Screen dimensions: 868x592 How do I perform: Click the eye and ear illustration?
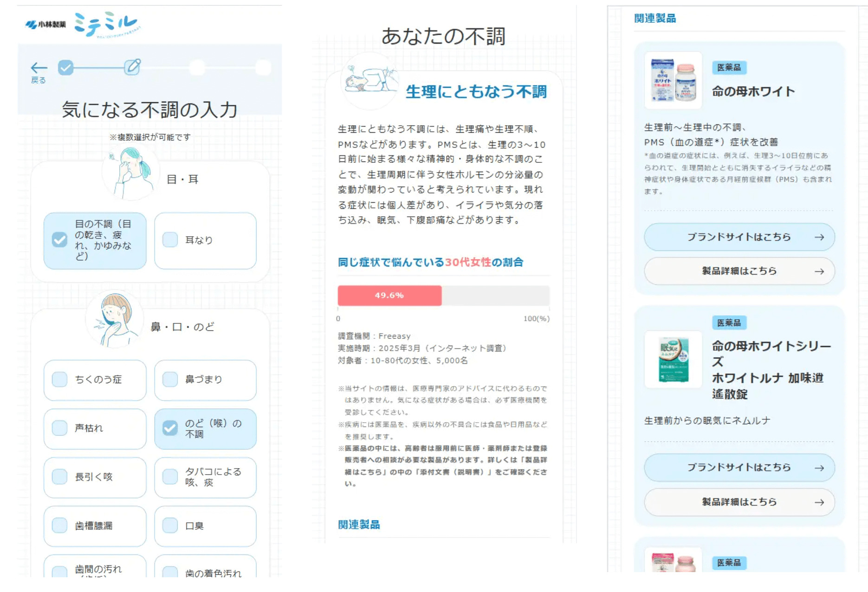(x=131, y=172)
